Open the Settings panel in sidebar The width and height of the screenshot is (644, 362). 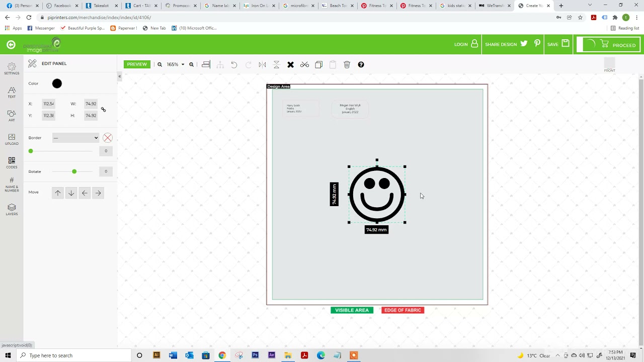click(x=12, y=68)
